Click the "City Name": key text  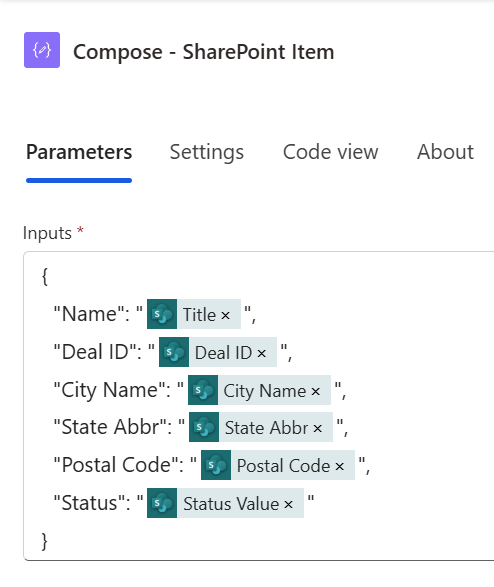click(x=112, y=390)
